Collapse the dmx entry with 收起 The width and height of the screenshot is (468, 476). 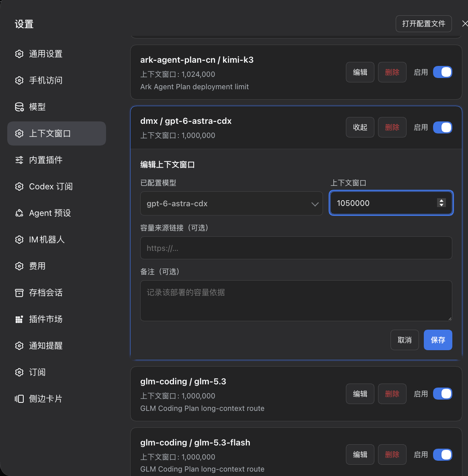[x=360, y=127]
